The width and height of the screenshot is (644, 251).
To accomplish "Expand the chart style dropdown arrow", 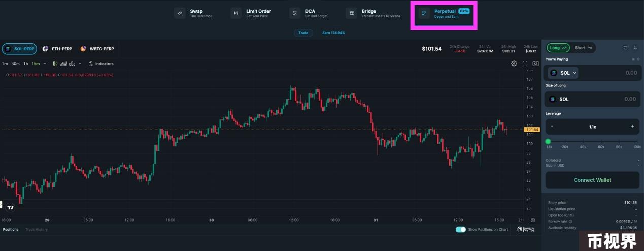I will click(x=80, y=64).
